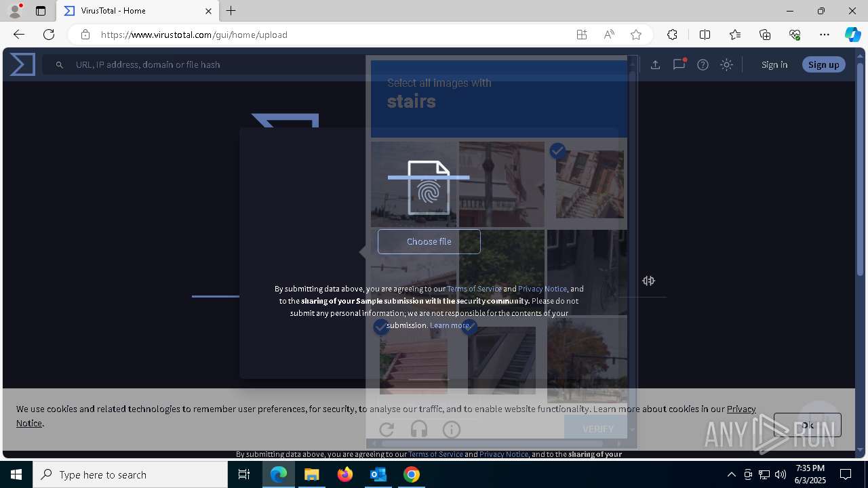868x488 pixels.
Task: Open a new browser tab
Action: point(231,11)
